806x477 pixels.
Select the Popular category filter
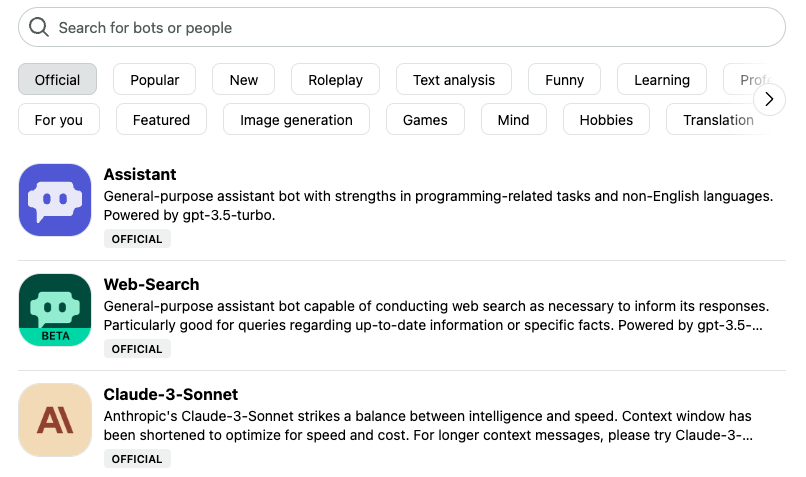[x=155, y=80]
